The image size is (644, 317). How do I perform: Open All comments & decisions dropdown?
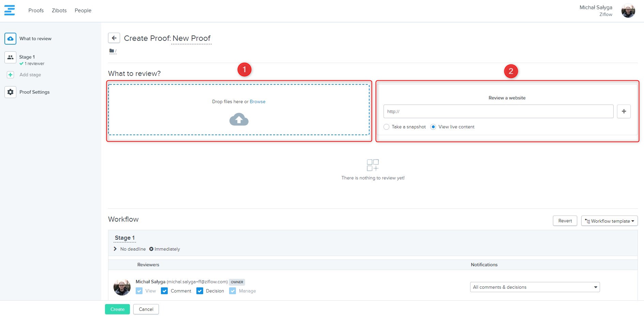[535, 287]
